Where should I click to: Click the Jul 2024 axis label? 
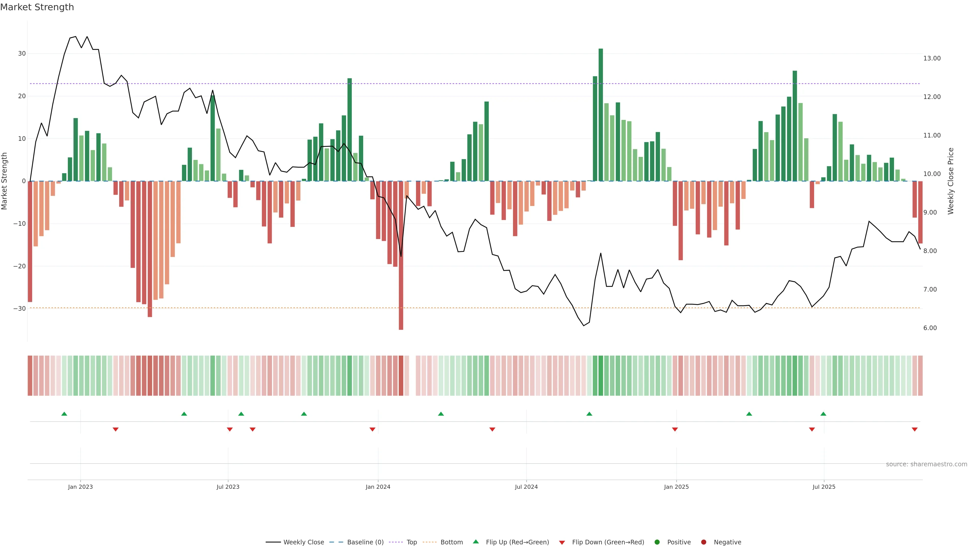(526, 487)
